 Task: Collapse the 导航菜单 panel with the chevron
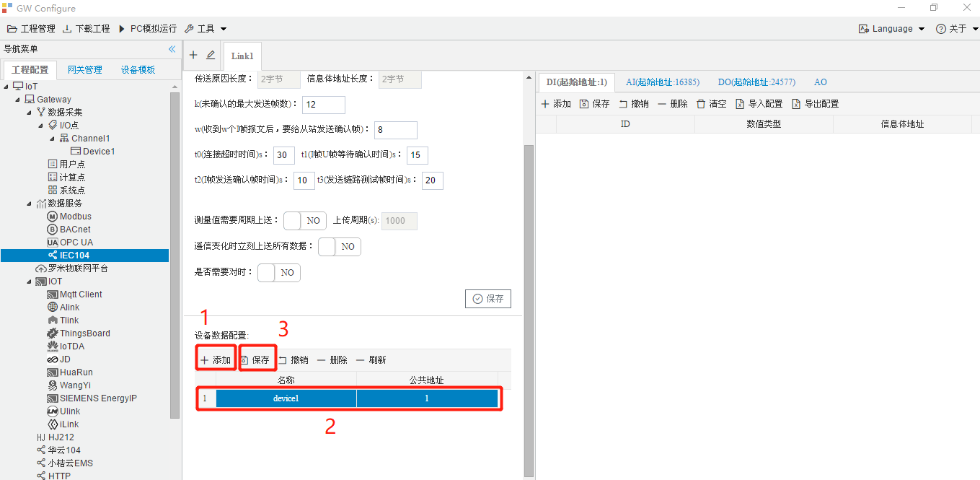(172, 49)
